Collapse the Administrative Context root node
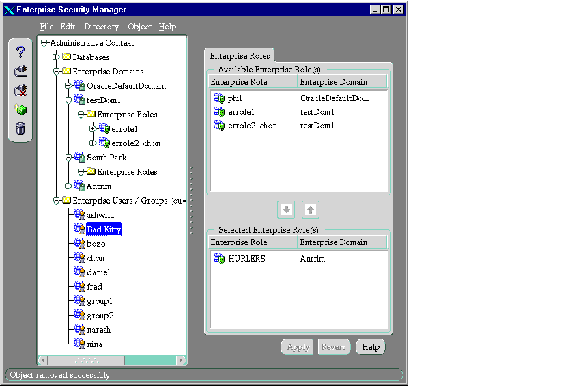Screen dimensions: 568x392 click(44, 43)
